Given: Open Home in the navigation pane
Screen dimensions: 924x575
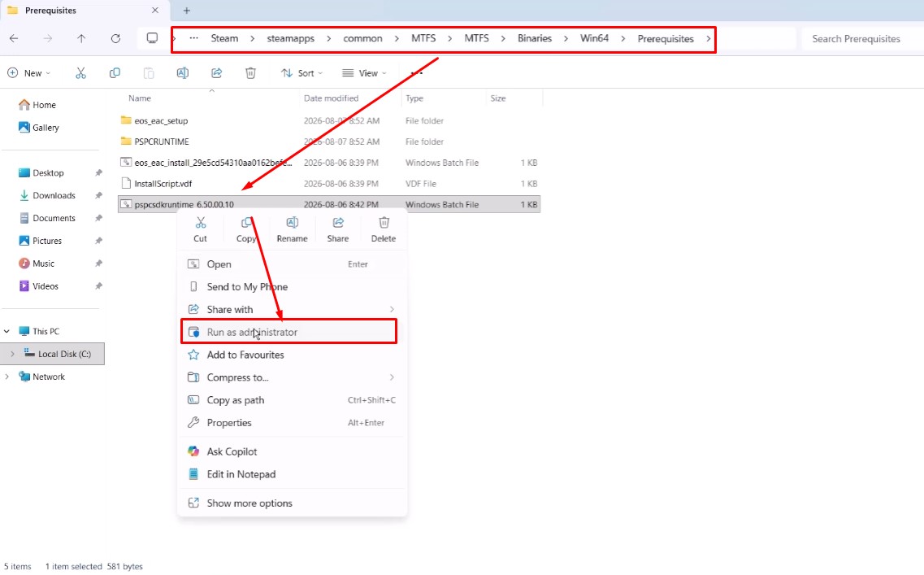Looking at the screenshot, I should click(37, 105).
